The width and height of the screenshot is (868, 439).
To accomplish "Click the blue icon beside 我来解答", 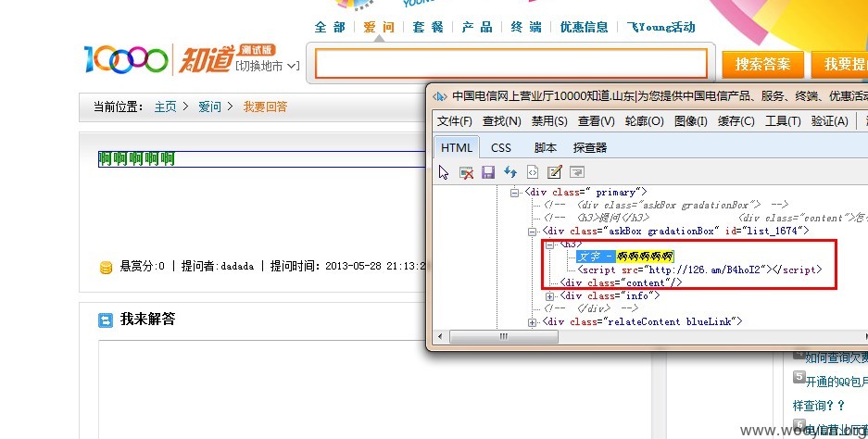I will pyautogui.click(x=106, y=320).
